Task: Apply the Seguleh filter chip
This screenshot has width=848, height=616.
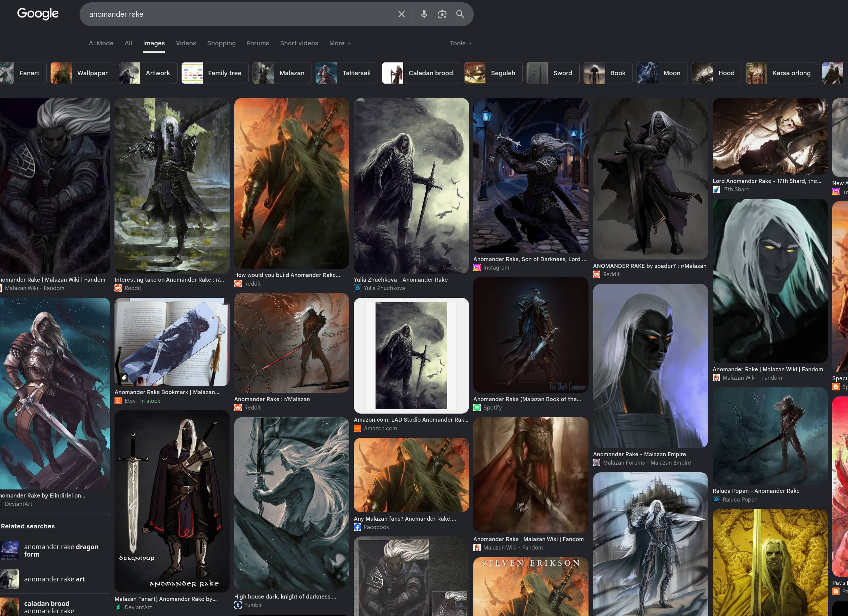Action: tap(493, 73)
